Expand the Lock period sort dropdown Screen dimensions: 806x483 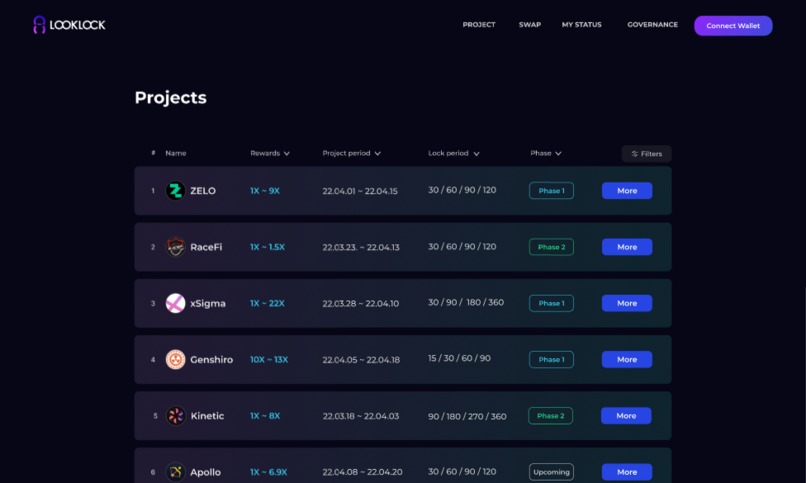tap(453, 153)
